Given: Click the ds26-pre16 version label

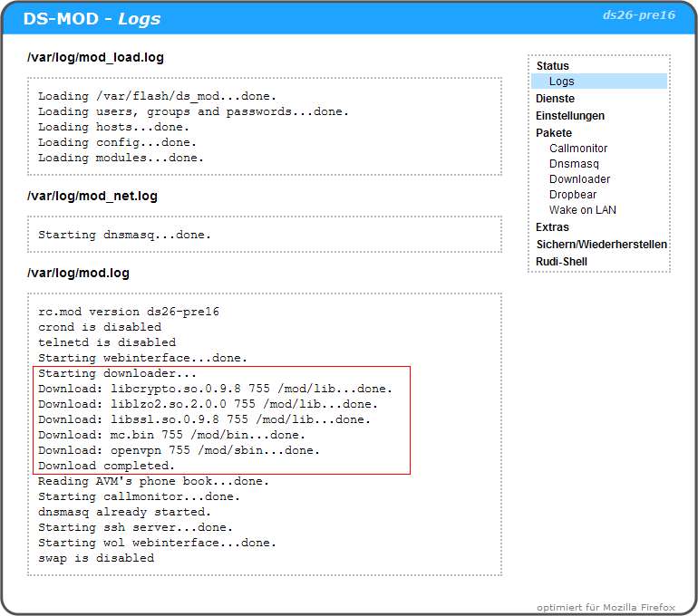Looking at the screenshot, I should coord(638,15).
